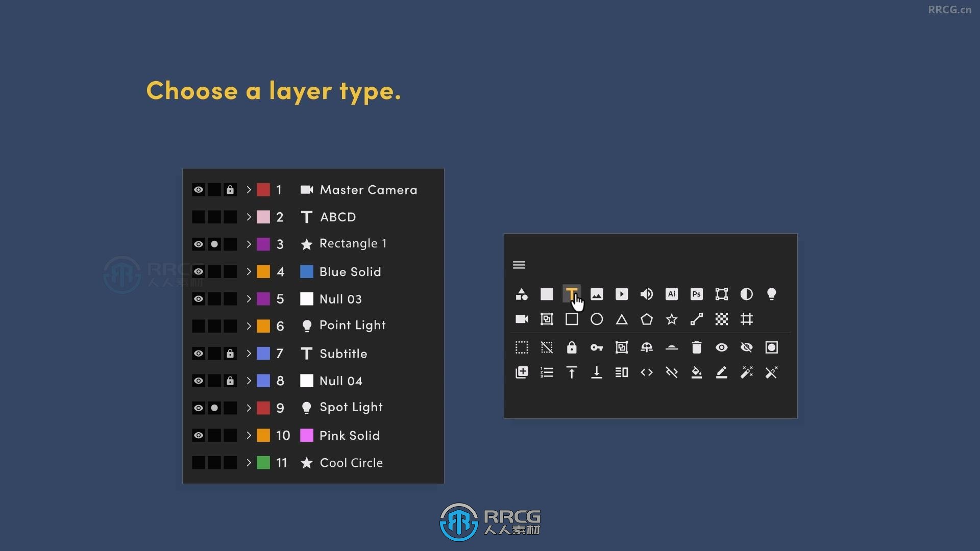Image resolution: width=980 pixels, height=551 pixels.
Task: Select the Star shape layer icon
Action: tap(671, 319)
